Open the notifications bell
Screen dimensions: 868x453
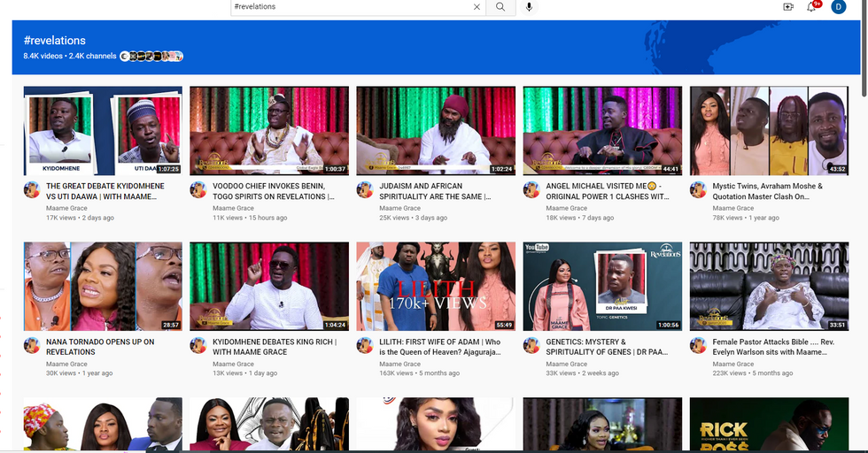pos(811,7)
